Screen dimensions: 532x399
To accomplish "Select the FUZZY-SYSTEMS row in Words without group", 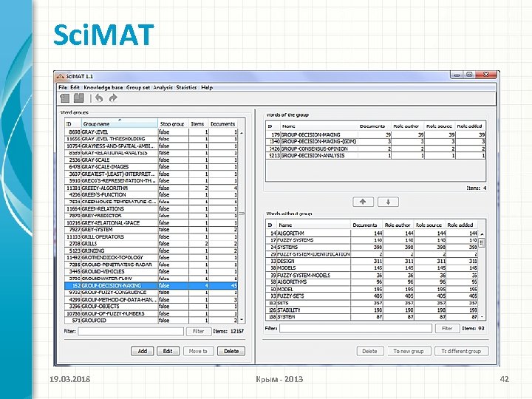I will click(372, 240).
